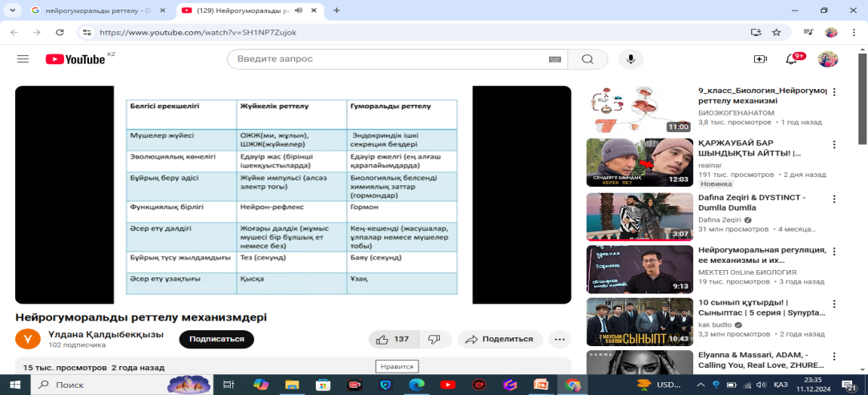
Task: Open the YouTube app on the taskbar
Action: click(x=447, y=385)
